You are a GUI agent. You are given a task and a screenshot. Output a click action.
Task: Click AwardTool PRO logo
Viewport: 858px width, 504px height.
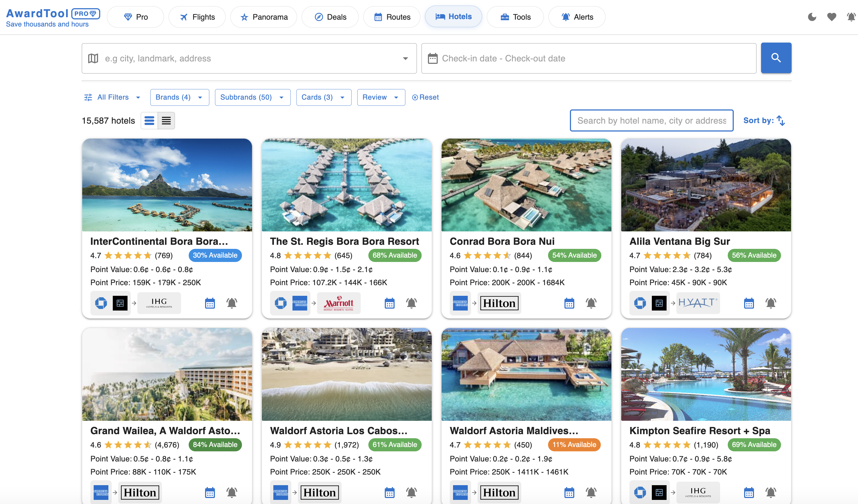coord(53,17)
